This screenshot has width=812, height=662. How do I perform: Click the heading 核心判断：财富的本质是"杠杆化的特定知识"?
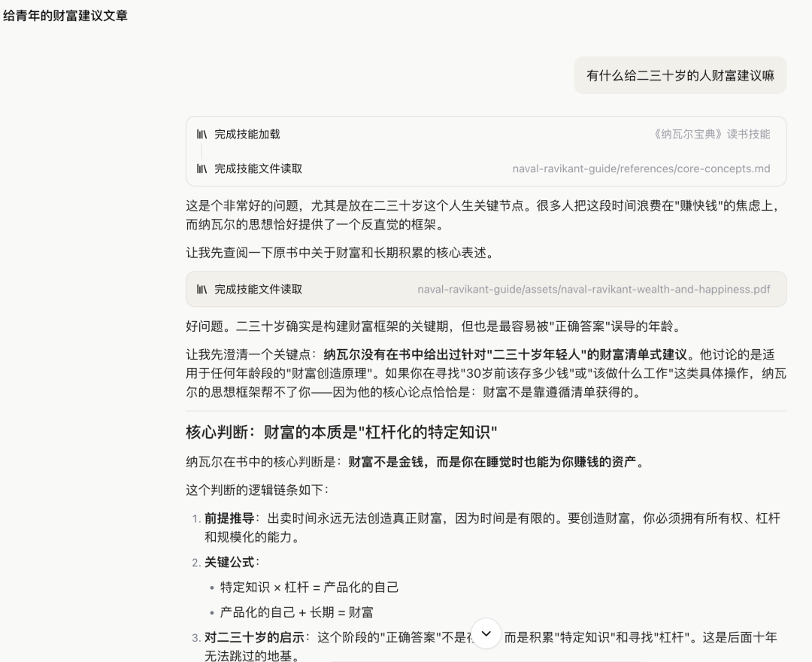pos(341,432)
